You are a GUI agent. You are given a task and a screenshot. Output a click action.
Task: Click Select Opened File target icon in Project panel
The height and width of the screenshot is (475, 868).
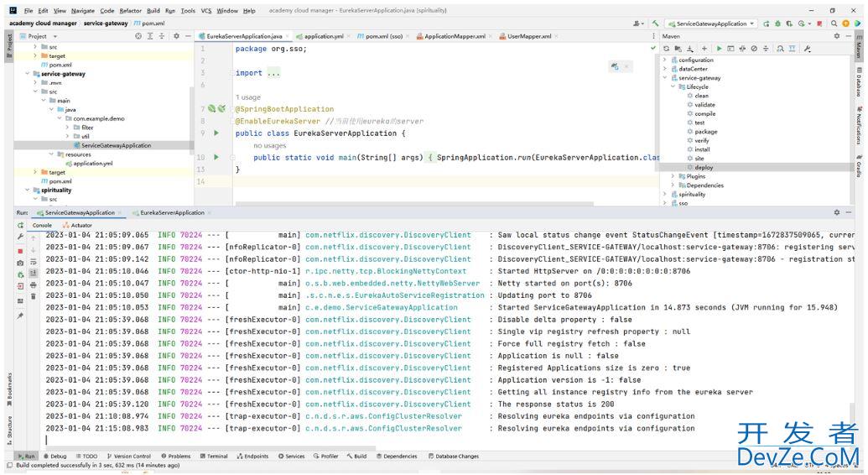coord(138,36)
